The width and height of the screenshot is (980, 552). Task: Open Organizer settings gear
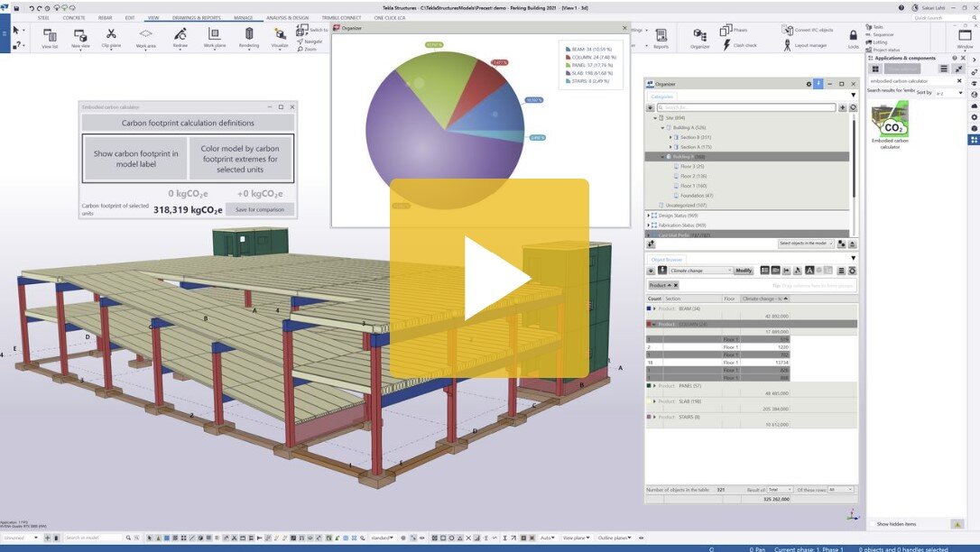[x=809, y=84]
